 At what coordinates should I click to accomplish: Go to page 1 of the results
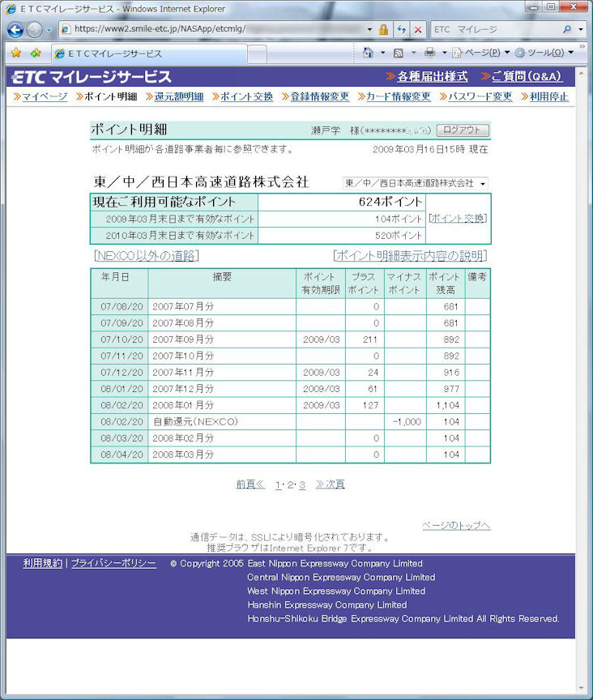click(x=278, y=484)
